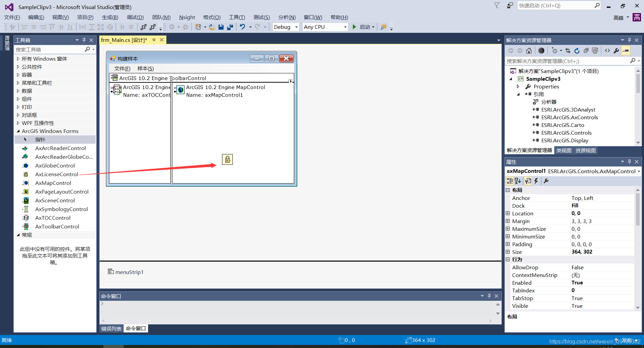The image size is (644, 348).
Task: Switch Properties window to Properties view
Action: click(528, 181)
